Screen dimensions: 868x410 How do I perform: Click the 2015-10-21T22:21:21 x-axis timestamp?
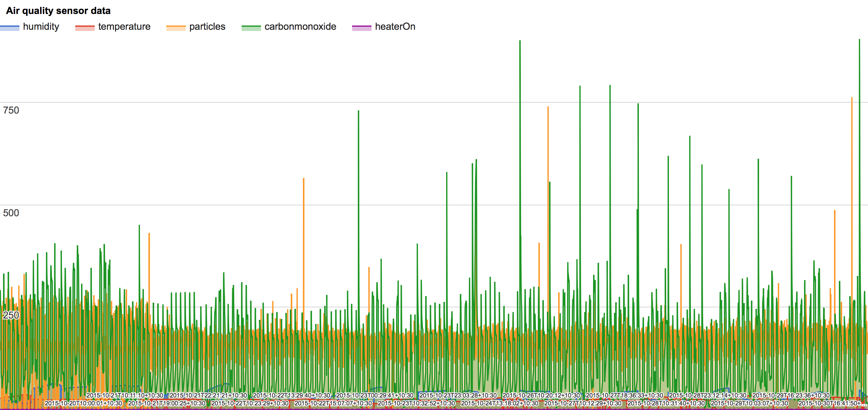208,395
